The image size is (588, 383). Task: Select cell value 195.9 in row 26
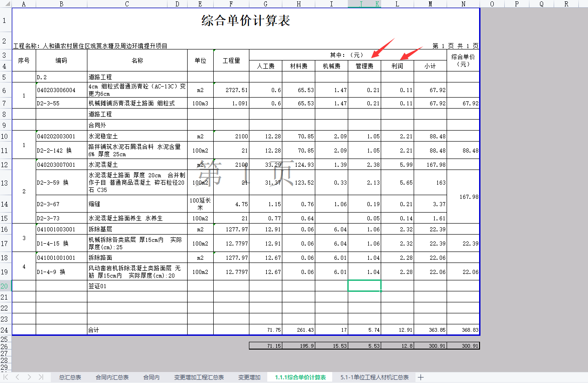[x=298, y=346]
